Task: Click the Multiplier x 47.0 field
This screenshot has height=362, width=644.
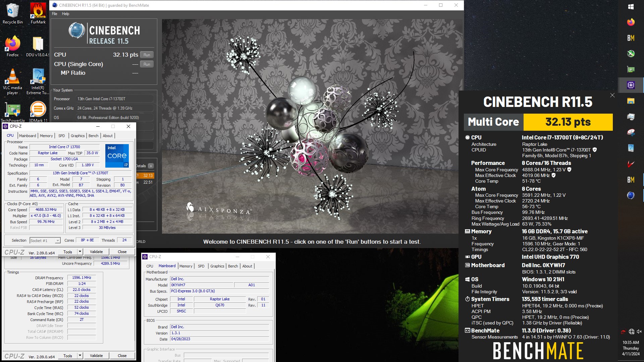Action: (x=46, y=216)
